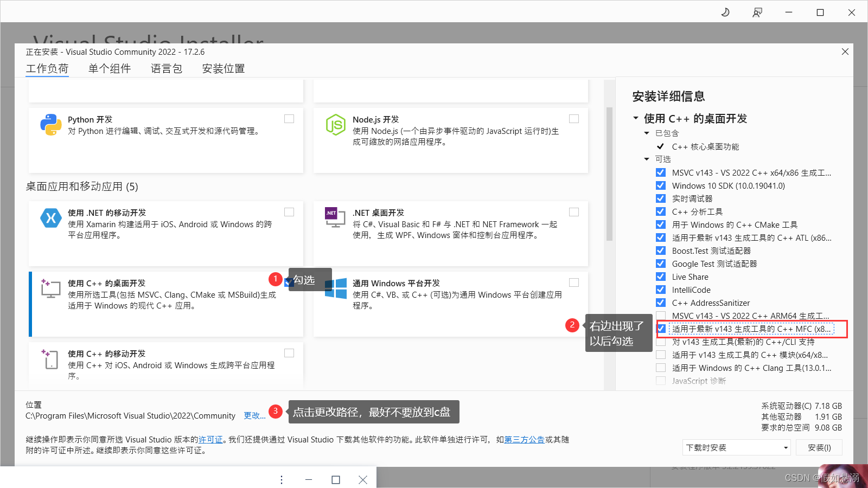The height and width of the screenshot is (488, 868).
Task: Switch to the 语言包 tab
Action: (x=167, y=69)
